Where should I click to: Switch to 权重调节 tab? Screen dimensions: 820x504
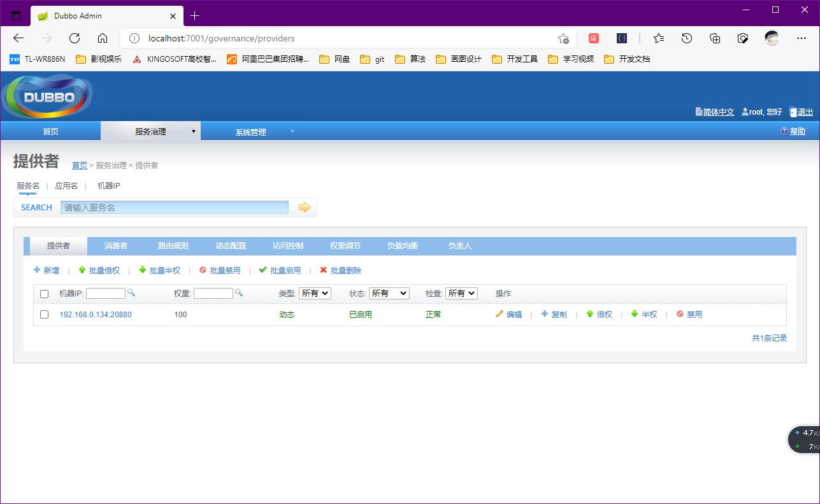(345, 245)
